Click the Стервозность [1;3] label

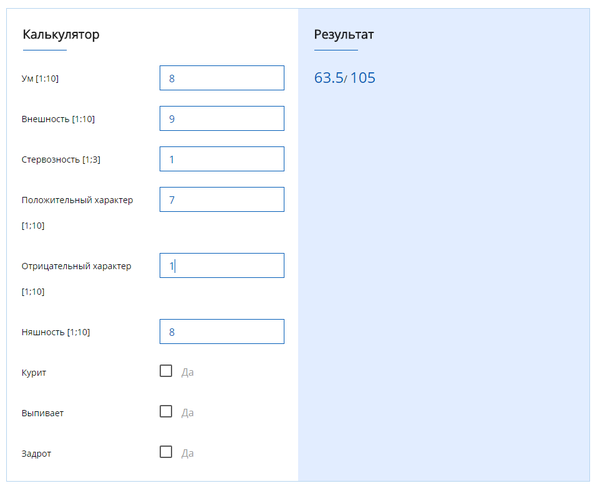(x=62, y=160)
